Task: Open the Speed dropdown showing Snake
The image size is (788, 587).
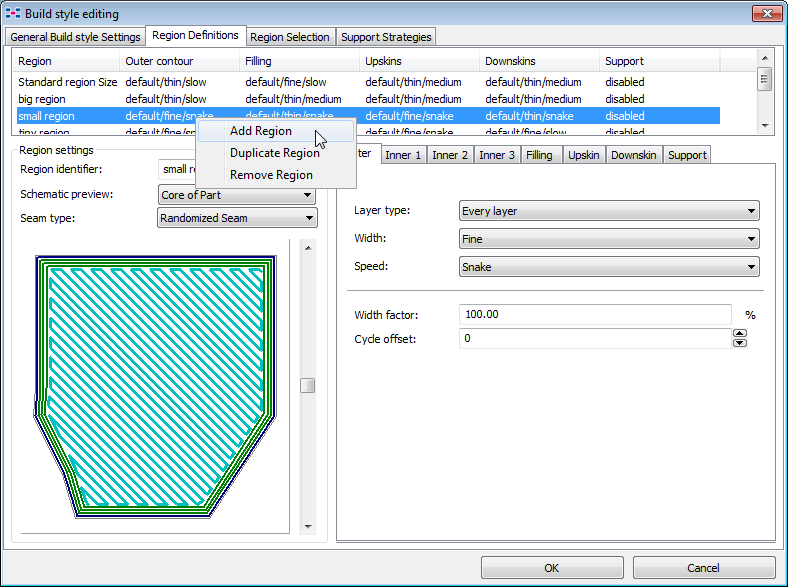Action: click(x=608, y=267)
